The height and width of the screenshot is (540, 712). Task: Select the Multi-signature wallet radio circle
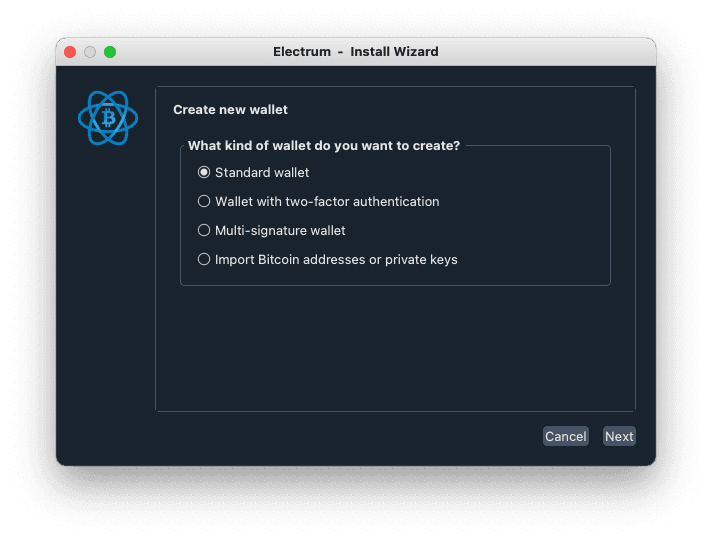pos(204,230)
